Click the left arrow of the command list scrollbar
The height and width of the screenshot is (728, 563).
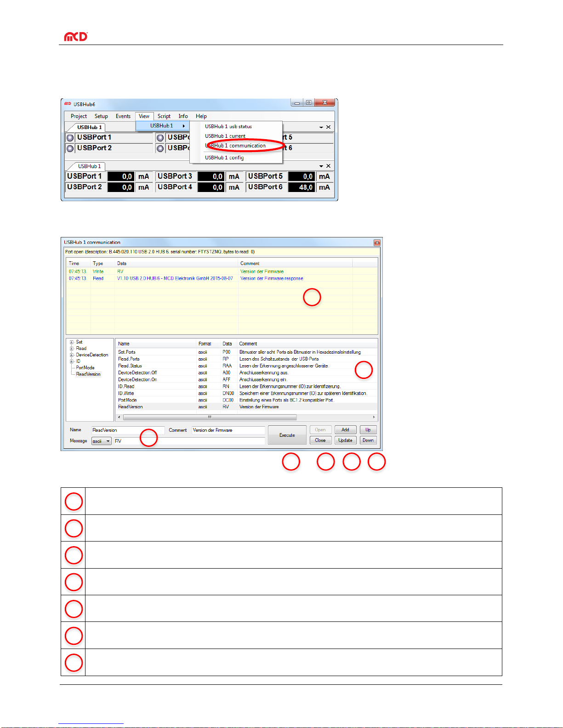point(119,417)
